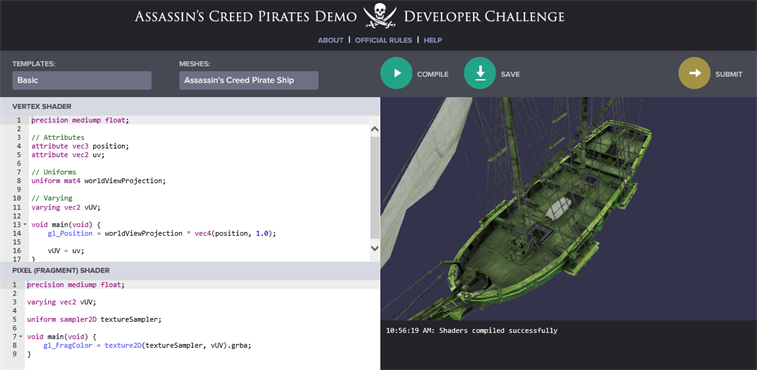Click the green Save download icon
Viewport: 757px width, 370px height.
479,73
